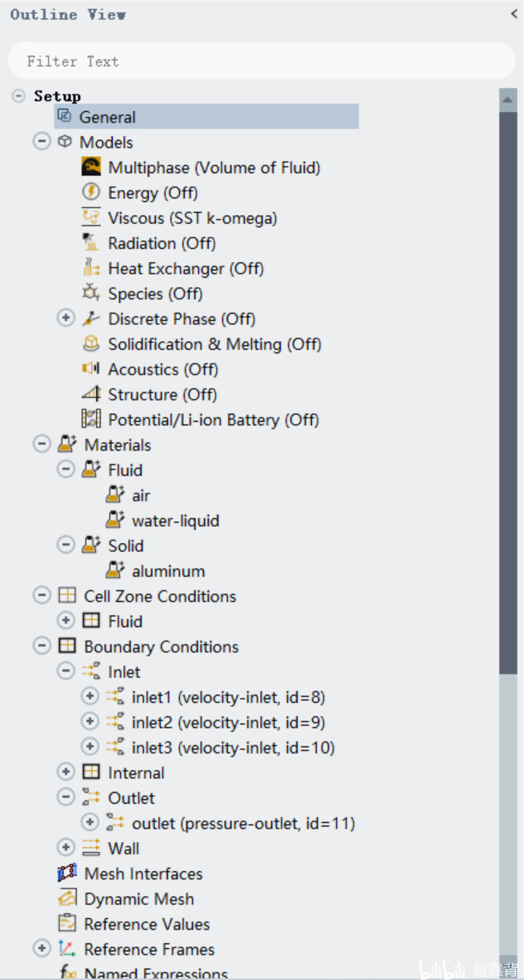The width and height of the screenshot is (524, 980).
Task: Click the Filter Text search field
Action: (261, 61)
